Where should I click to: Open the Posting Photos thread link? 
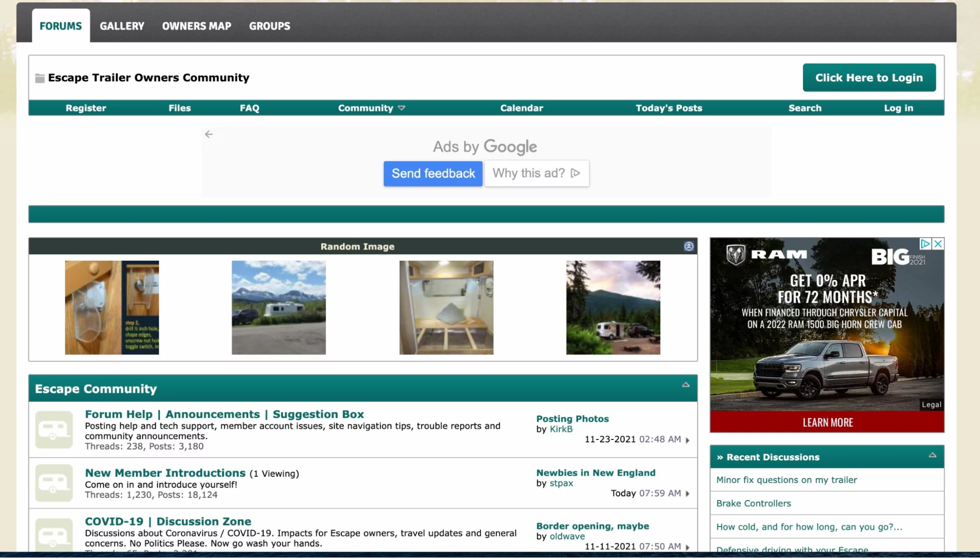click(x=572, y=418)
